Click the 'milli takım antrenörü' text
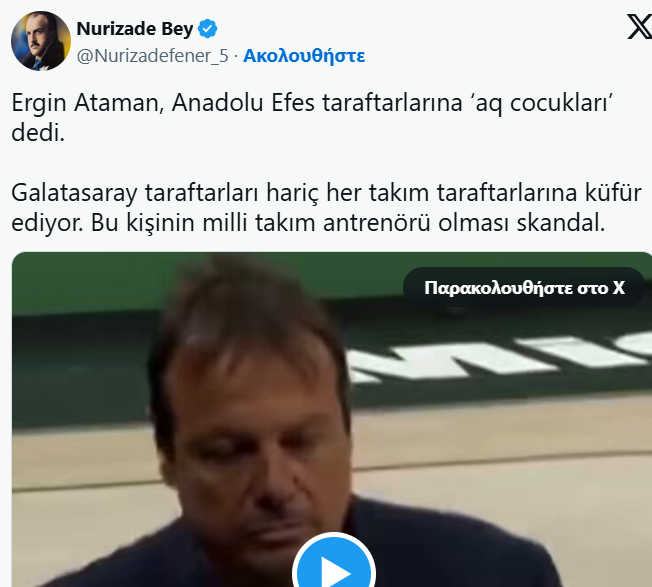This screenshot has height=587, width=652. point(316,223)
